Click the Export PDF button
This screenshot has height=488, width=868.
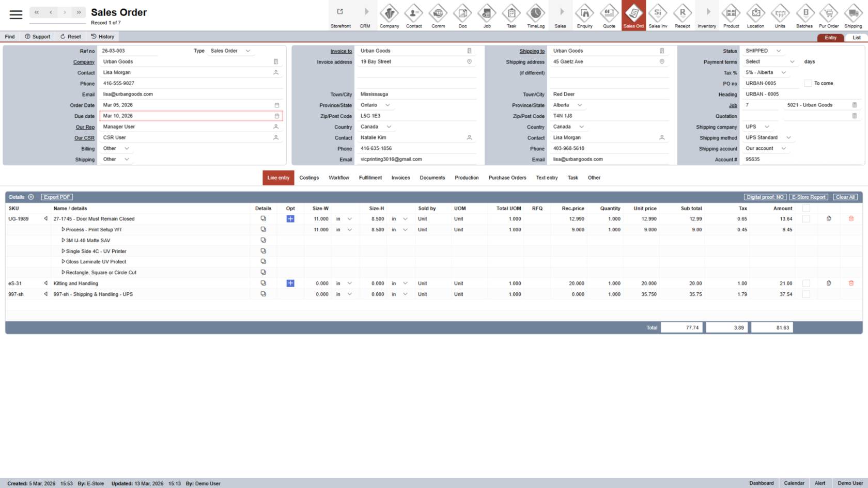point(57,197)
